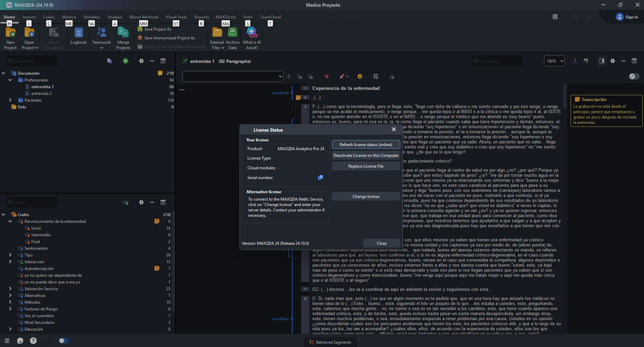Click the code with new code icon
Screen dimensions: 644x347
[x=299, y=76]
